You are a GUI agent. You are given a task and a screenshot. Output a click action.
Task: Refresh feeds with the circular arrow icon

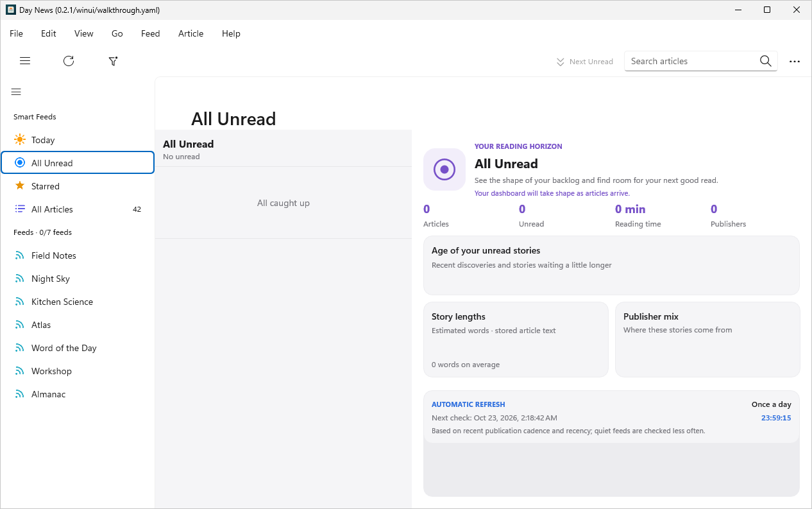[69, 61]
